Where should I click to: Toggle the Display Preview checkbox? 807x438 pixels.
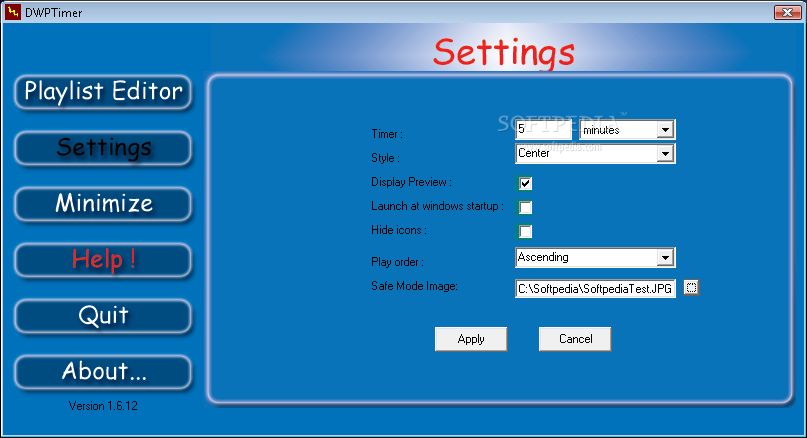525,183
